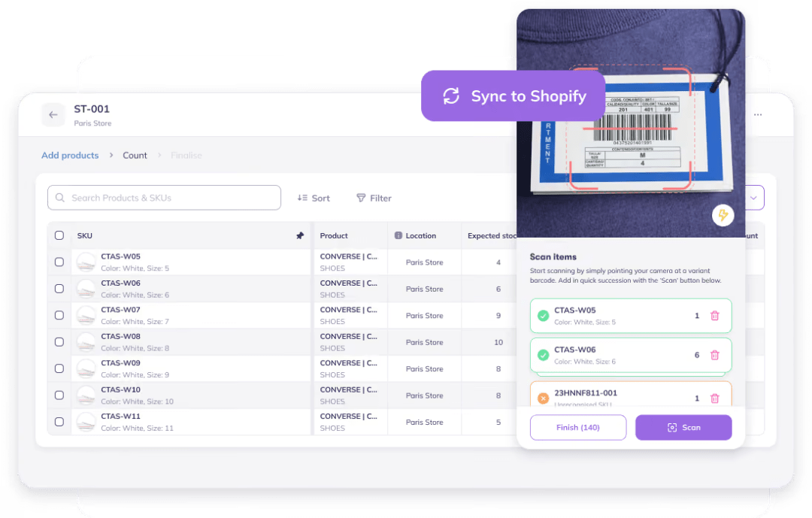Click expected stock value 10 for CTAS-W08
The height and width of the screenshot is (518, 812).
click(x=498, y=342)
